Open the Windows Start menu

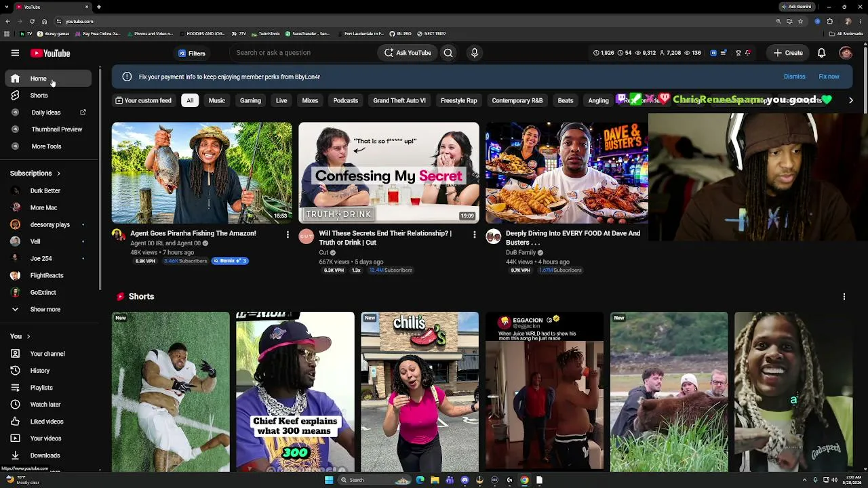[x=329, y=480]
